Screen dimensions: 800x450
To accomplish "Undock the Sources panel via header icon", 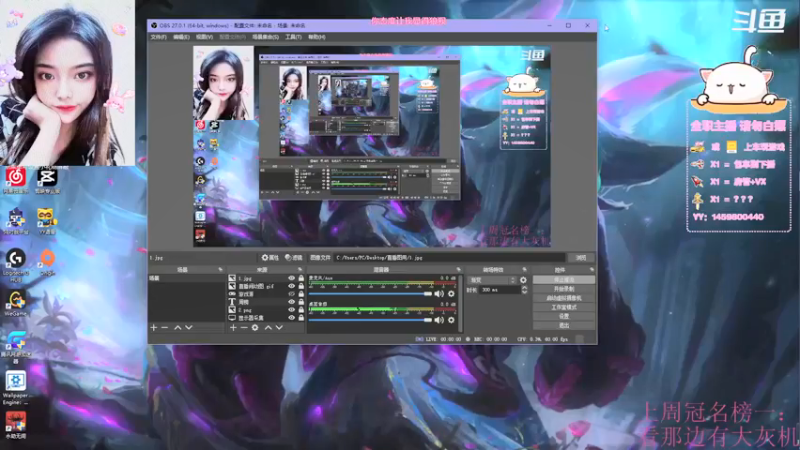I will click(299, 269).
